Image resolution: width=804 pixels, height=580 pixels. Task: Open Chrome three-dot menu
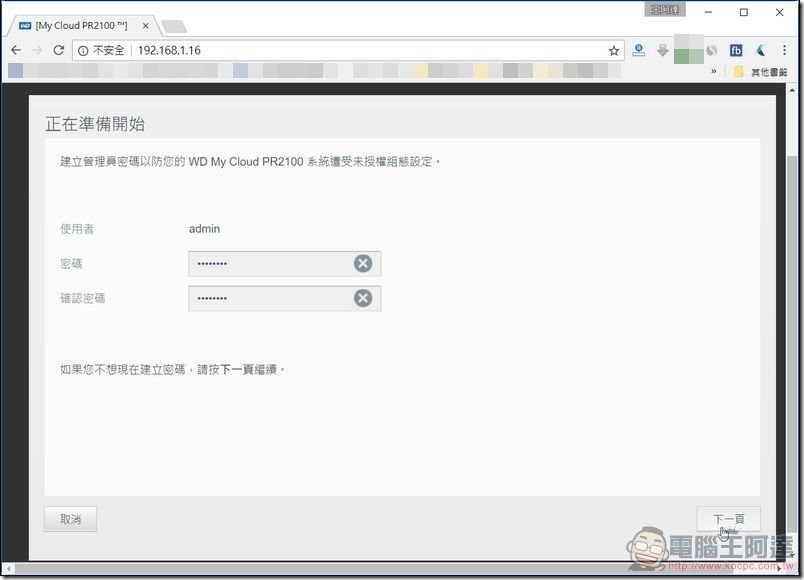(x=784, y=50)
